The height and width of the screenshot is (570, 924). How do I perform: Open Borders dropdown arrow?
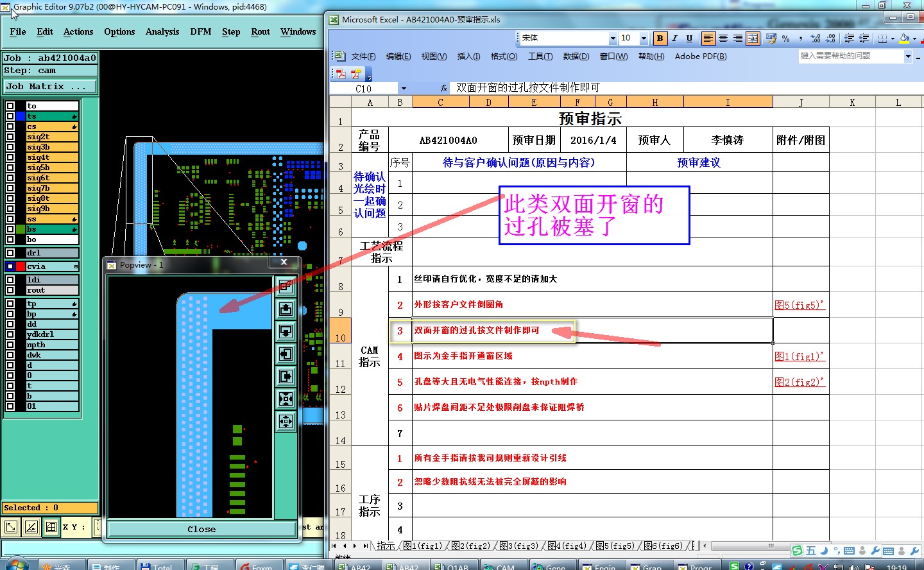pos(893,39)
